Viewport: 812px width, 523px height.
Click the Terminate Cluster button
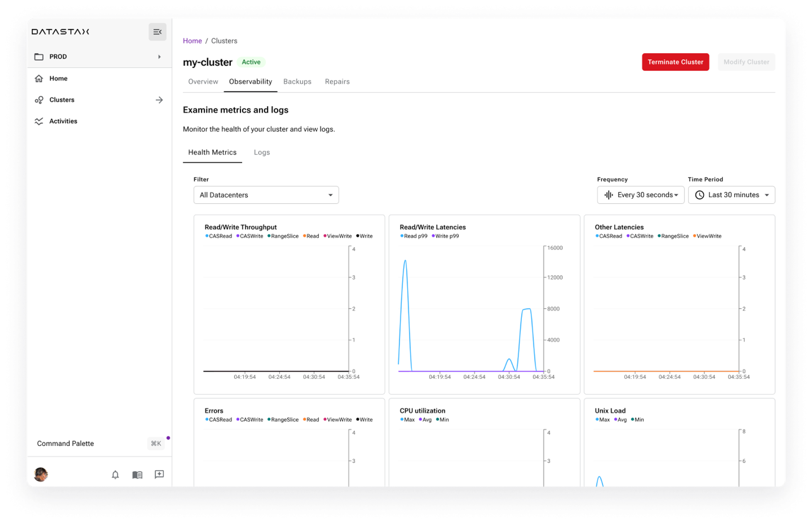click(x=675, y=62)
